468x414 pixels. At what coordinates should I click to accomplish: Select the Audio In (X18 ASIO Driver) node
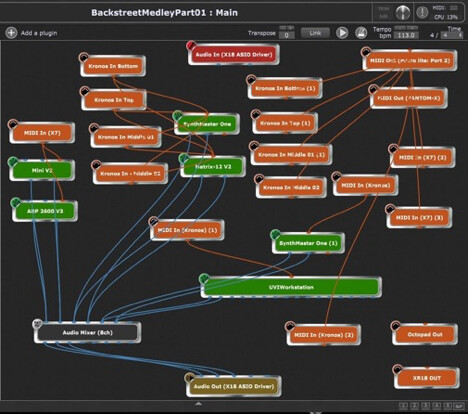click(x=234, y=54)
